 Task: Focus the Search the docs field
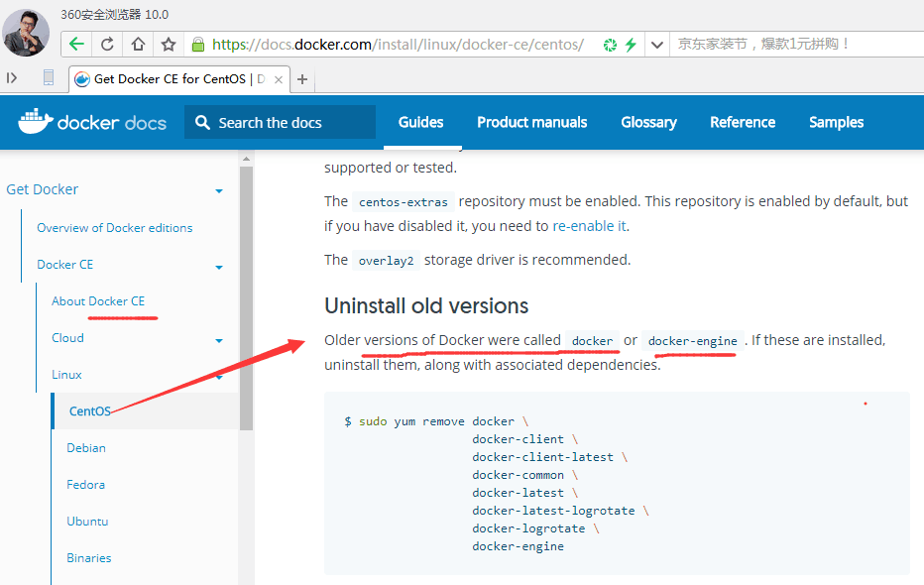click(x=280, y=122)
